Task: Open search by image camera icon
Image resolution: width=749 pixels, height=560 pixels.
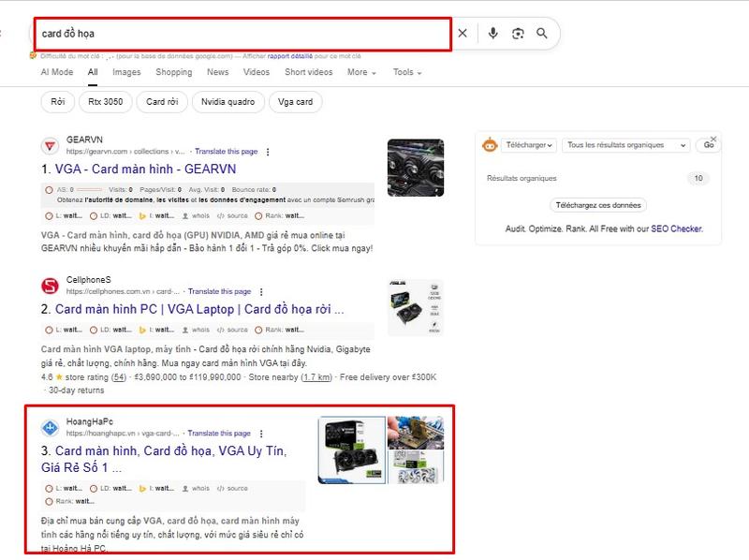Action: tap(518, 33)
